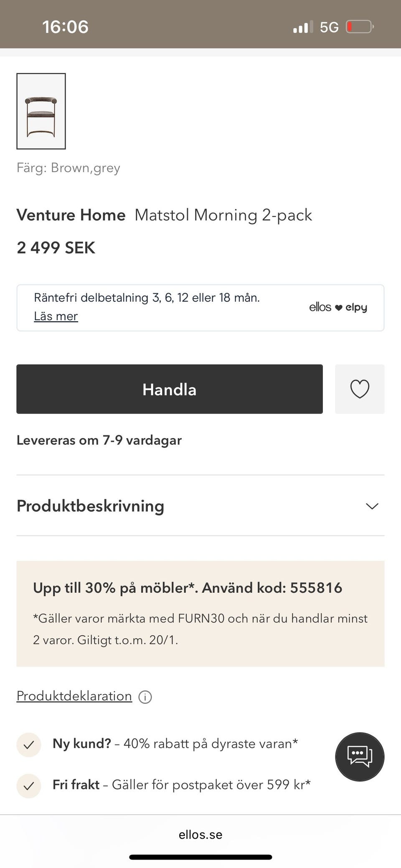Screen dimensions: 401x868
Task: Open the Produktdeklaration link
Action: pos(74,696)
